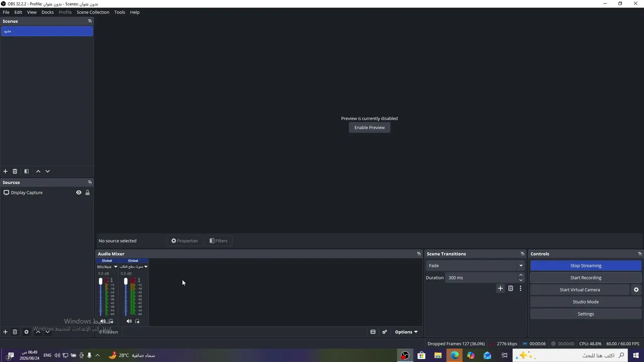Click Start Virtual Camera
The width and height of the screenshot is (644, 362).
(x=580, y=290)
